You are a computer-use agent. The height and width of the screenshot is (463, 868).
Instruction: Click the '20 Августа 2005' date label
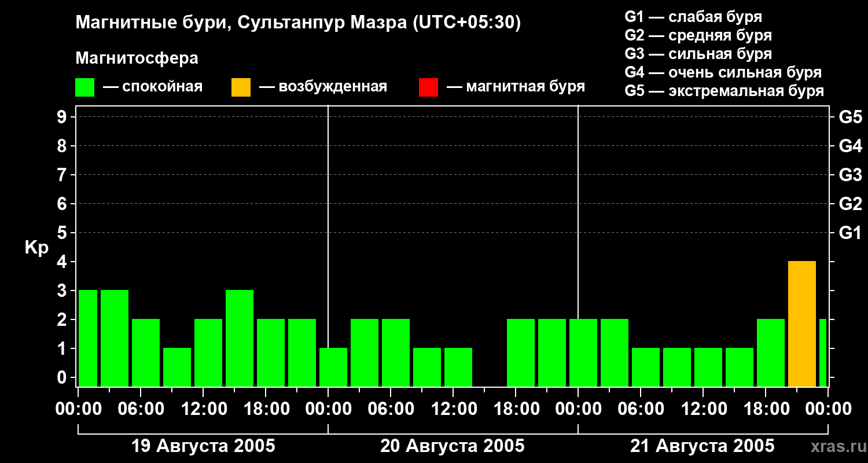(453, 446)
